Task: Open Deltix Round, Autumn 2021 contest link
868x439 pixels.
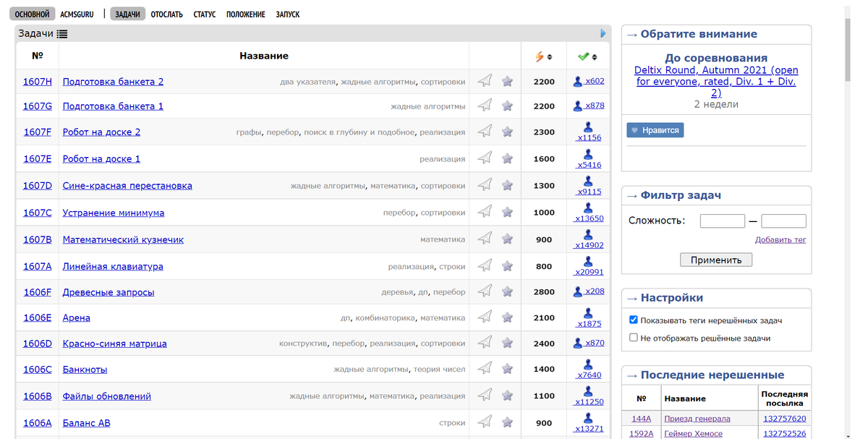Action: coord(716,82)
